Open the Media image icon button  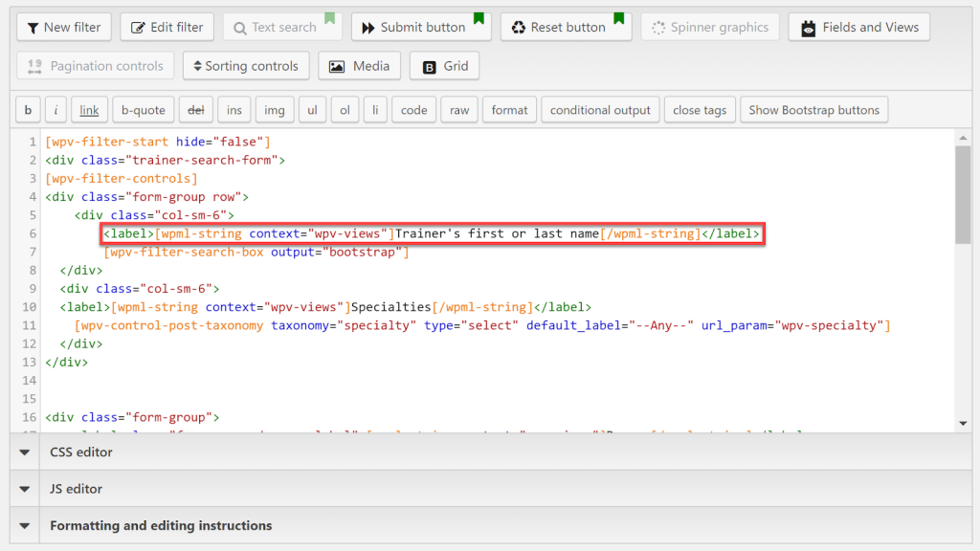(x=337, y=66)
